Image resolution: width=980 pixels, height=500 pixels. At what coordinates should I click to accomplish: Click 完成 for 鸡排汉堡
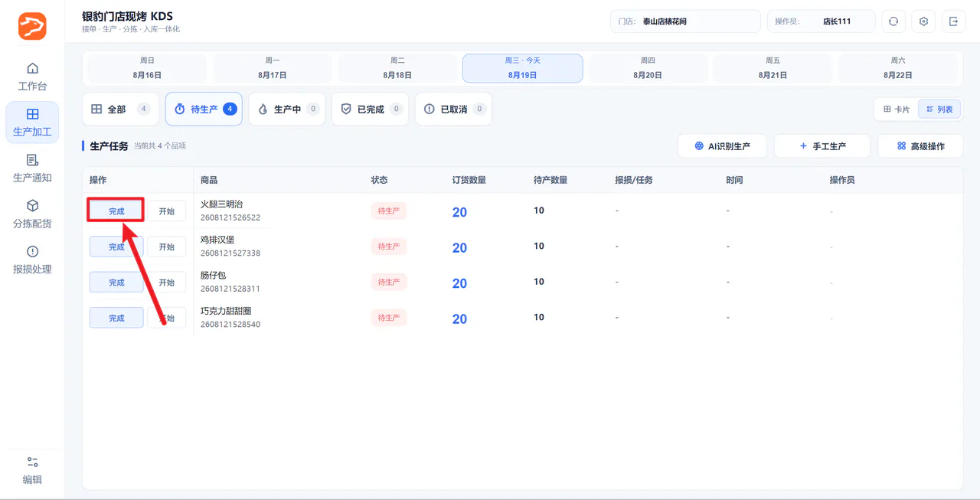click(116, 247)
